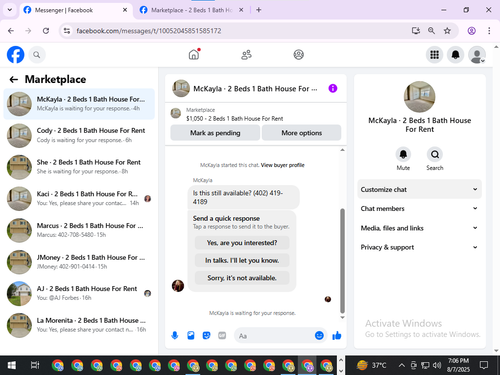Viewport: 500px width, 375px height.
Task: Open Task View on the taskbar
Action: 35,365
